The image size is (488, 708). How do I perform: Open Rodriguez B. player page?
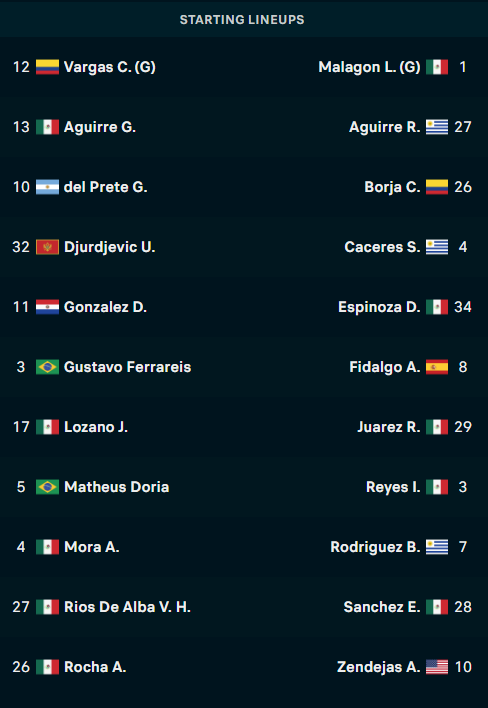pos(375,547)
